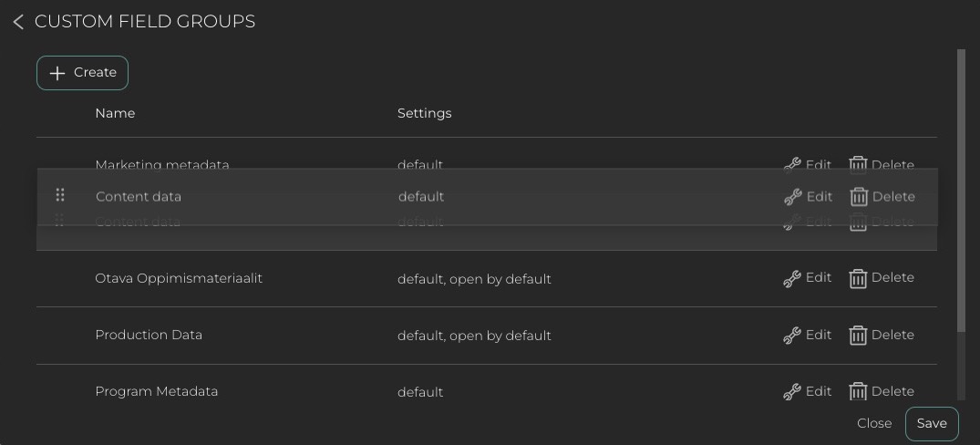Select the Production Data row name
This screenshot has width=980, height=445.
(x=149, y=335)
